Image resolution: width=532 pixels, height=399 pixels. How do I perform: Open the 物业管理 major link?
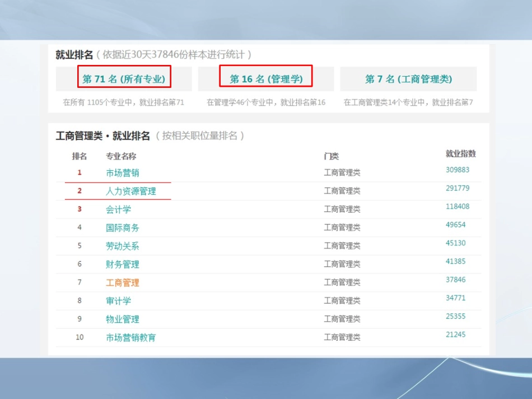[x=123, y=320]
